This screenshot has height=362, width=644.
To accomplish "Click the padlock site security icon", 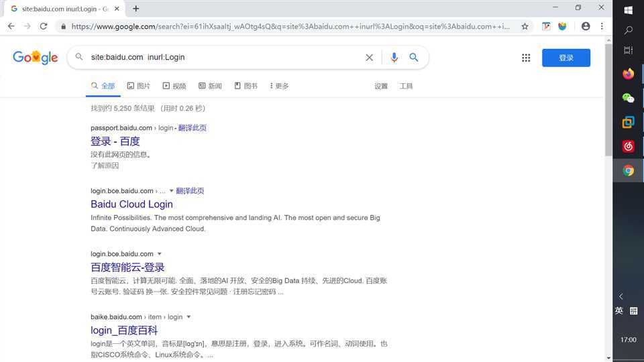I will [63, 27].
